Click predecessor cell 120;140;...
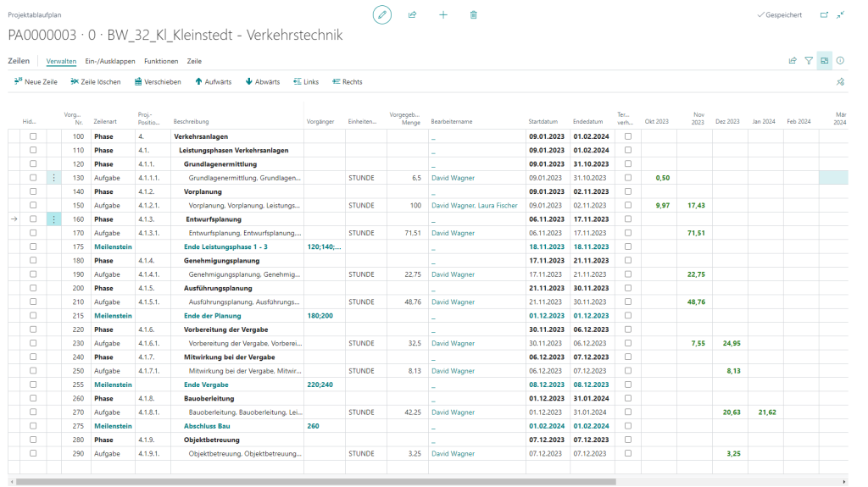This screenshot has width=868, height=487. (x=324, y=246)
